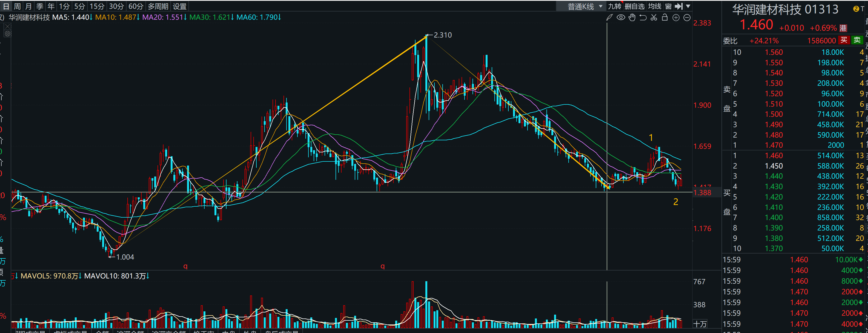This screenshot has height=333, width=868.
Task: Switch to the 60分 period tab
Action: tap(136, 6)
